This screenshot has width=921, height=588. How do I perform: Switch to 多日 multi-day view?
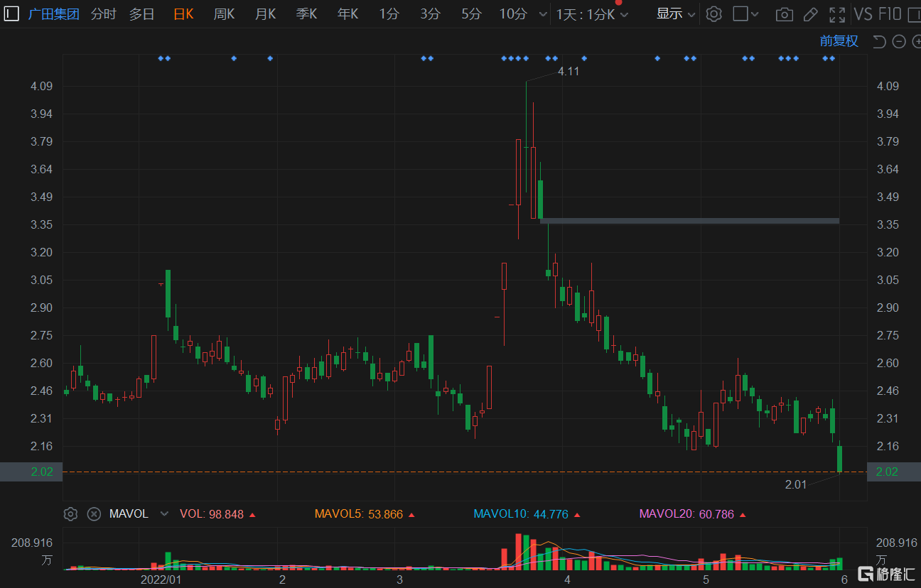141,13
